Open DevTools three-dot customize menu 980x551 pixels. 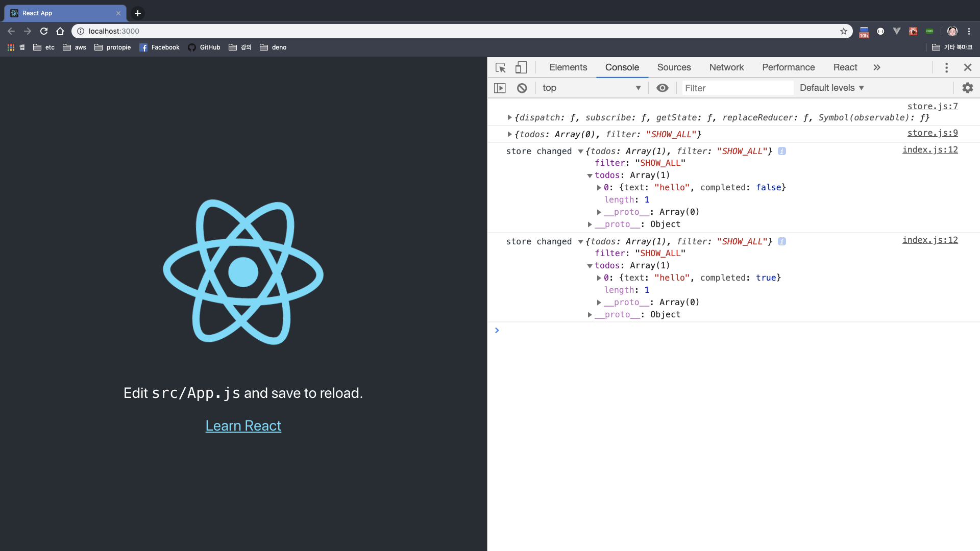tap(946, 67)
